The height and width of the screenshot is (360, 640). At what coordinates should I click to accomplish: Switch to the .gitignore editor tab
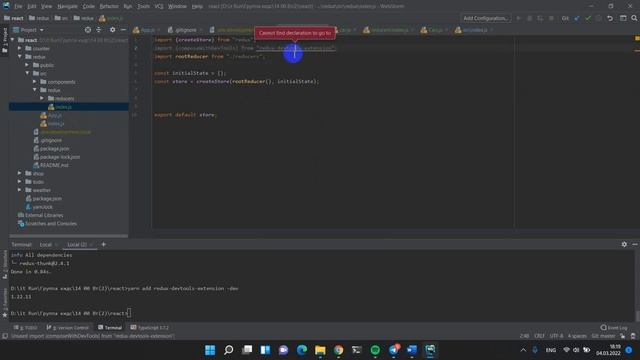point(186,30)
